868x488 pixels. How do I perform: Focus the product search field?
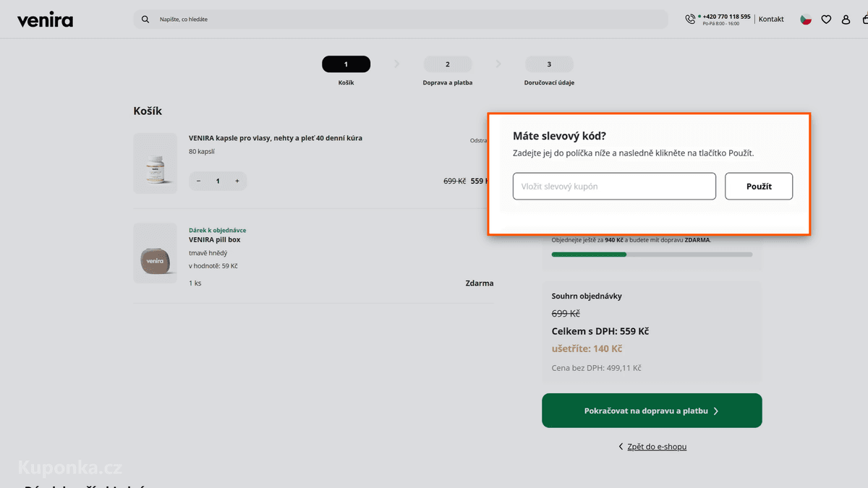401,20
